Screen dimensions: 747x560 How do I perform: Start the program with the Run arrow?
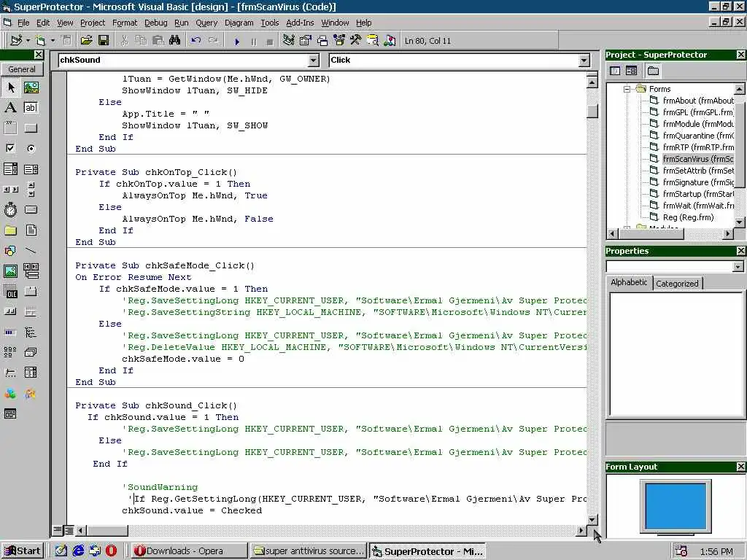point(237,42)
